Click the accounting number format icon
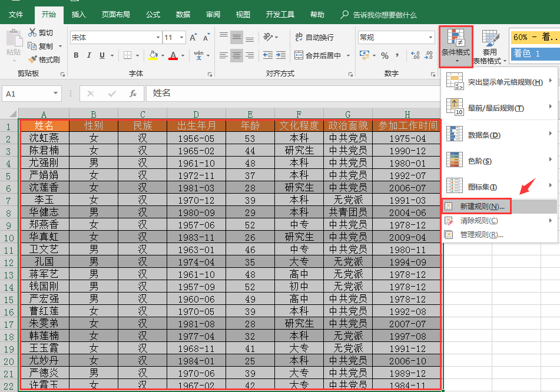This screenshot has height=392, width=560. point(365,55)
